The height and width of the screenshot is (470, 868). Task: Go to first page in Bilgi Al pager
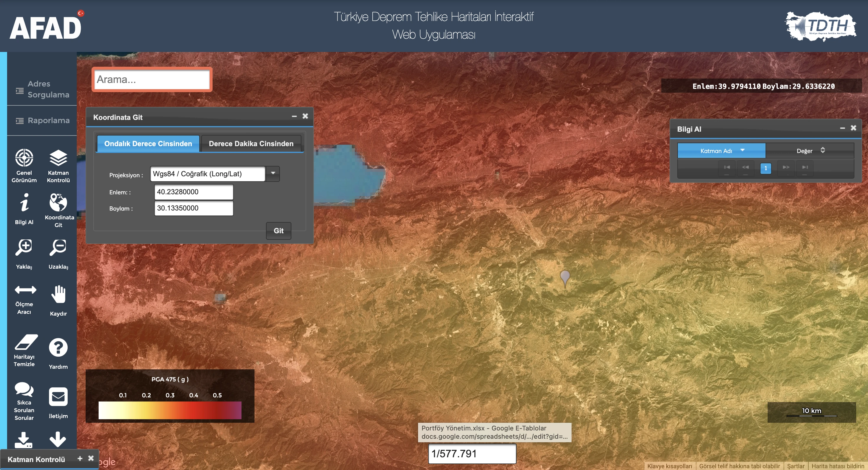click(727, 167)
